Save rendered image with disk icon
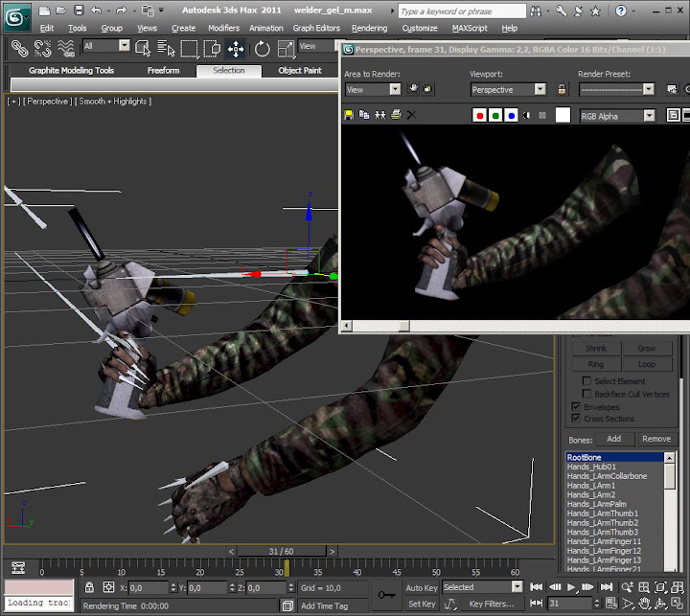 (349, 115)
